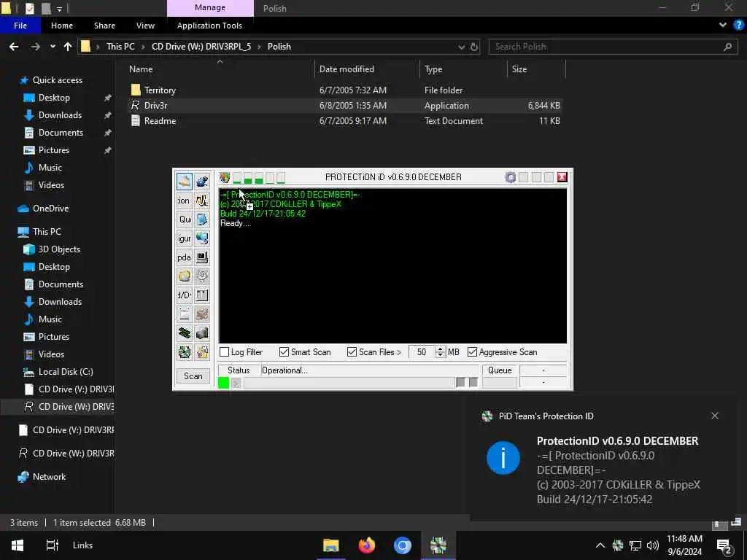
Task: Click the ProtectionID scan progress bar
Action: pos(349,382)
